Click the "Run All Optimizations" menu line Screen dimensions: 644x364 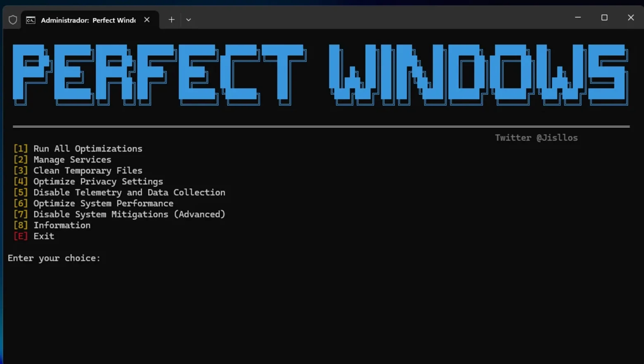[x=78, y=149]
